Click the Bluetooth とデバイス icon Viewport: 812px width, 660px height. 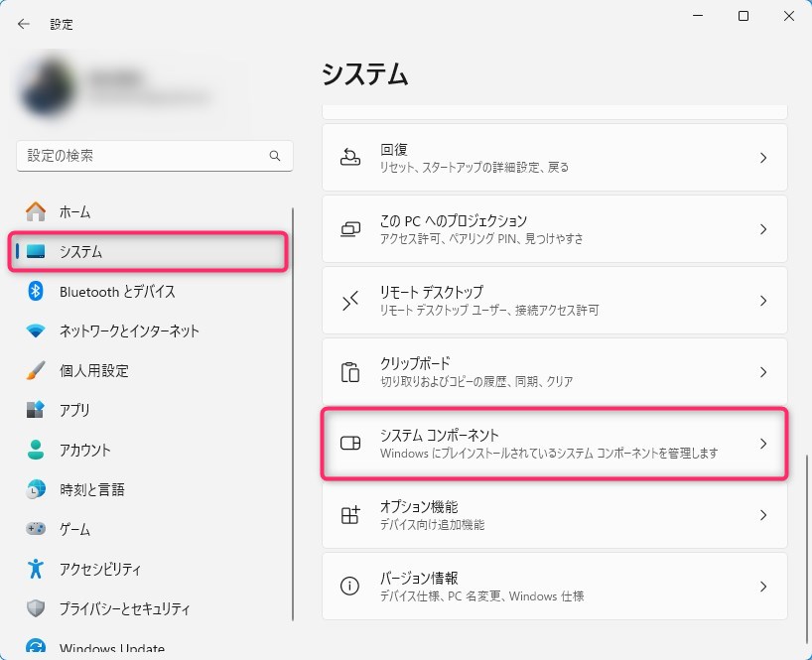pyautogui.click(x=36, y=292)
